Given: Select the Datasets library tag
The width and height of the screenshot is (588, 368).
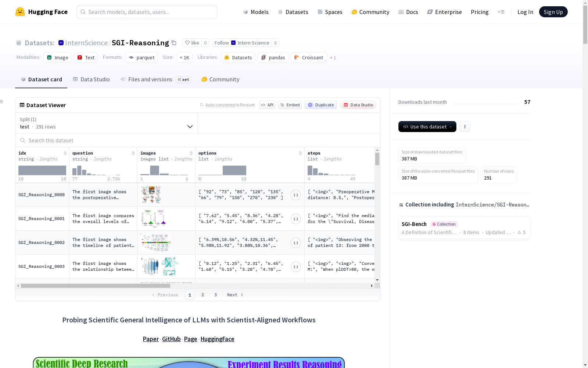Looking at the screenshot, I should tap(238, 57).
